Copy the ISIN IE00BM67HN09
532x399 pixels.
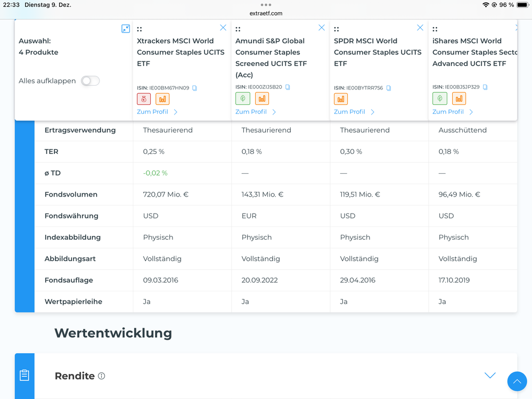195,88
